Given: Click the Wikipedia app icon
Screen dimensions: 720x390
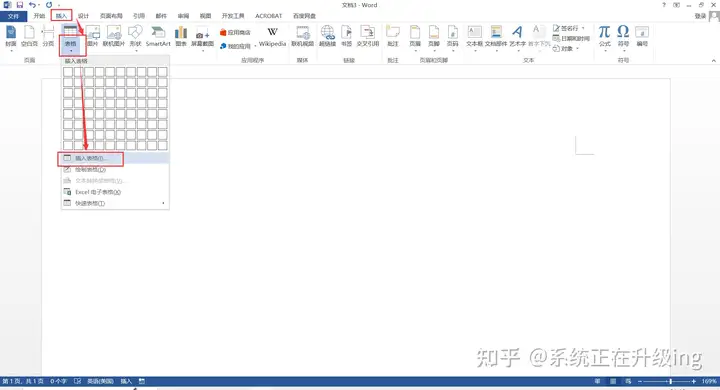Looking at the screenshot, I should click(x=272, y=37).
